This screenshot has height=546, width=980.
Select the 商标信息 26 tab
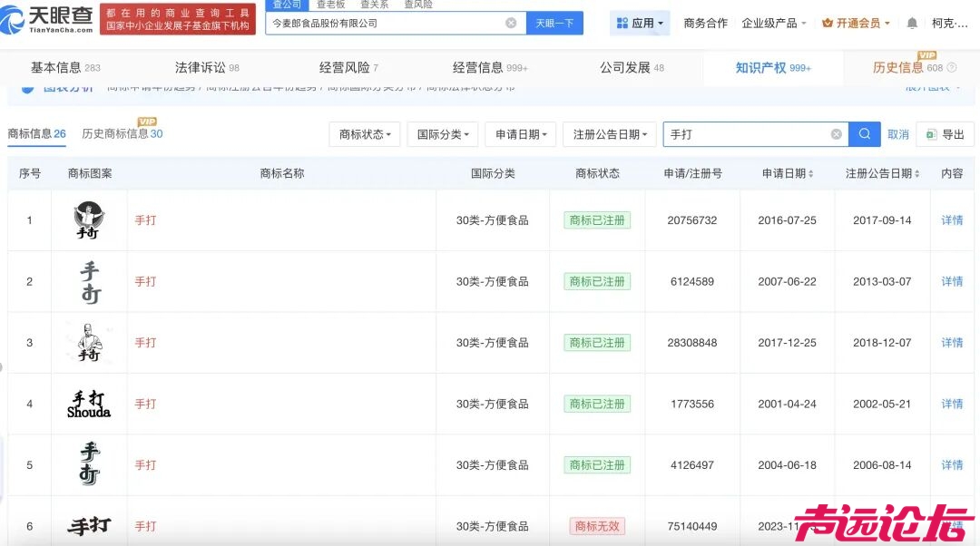[x=37, y=133]
